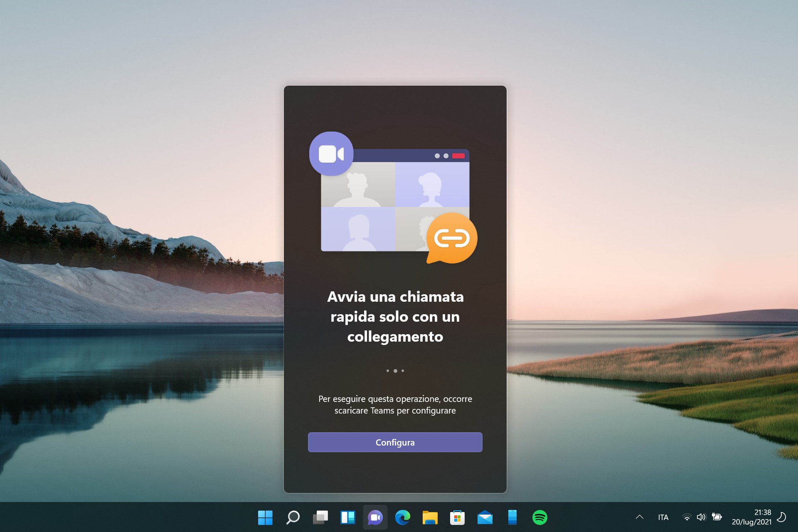Click the Configura button
798x532 pixels.
tap(395, 442)
